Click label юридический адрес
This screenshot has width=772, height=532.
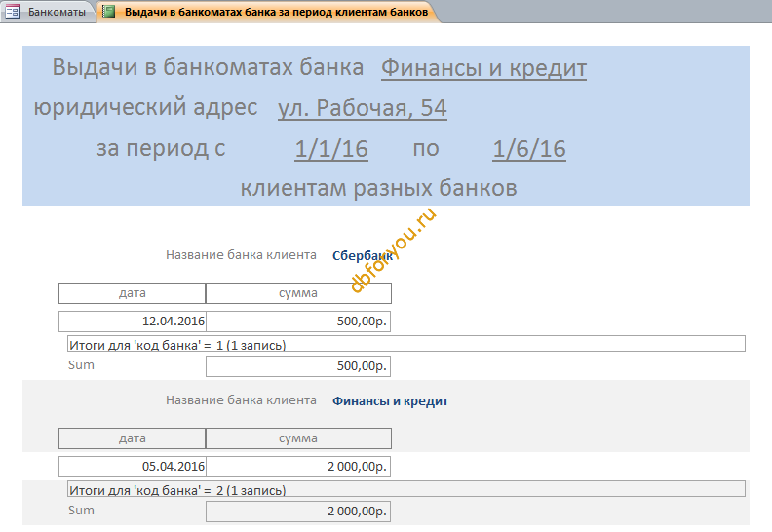pyautogui.click(x=146, y=107)
